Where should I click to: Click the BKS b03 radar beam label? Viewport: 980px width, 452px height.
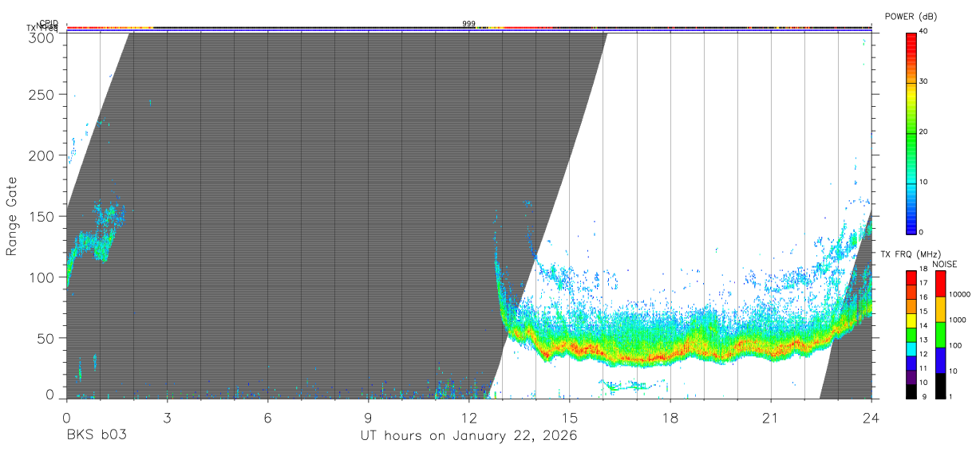tap(96, 436)
